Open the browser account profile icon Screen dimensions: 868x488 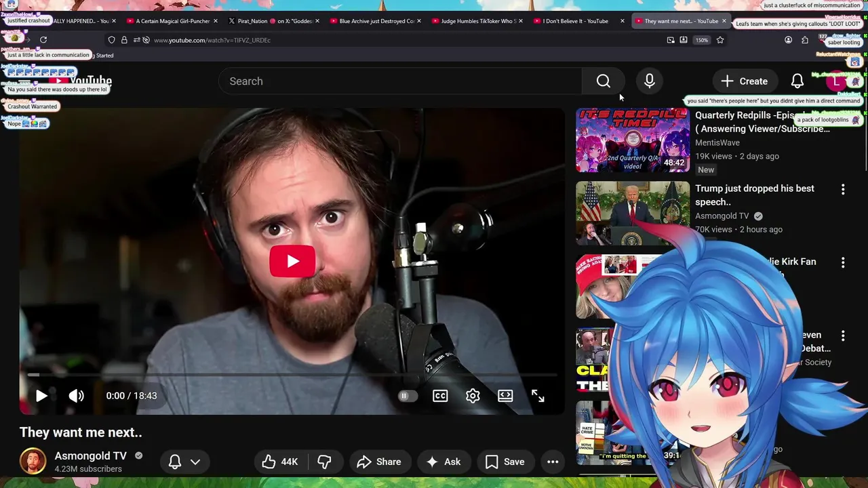pos(788,40)
